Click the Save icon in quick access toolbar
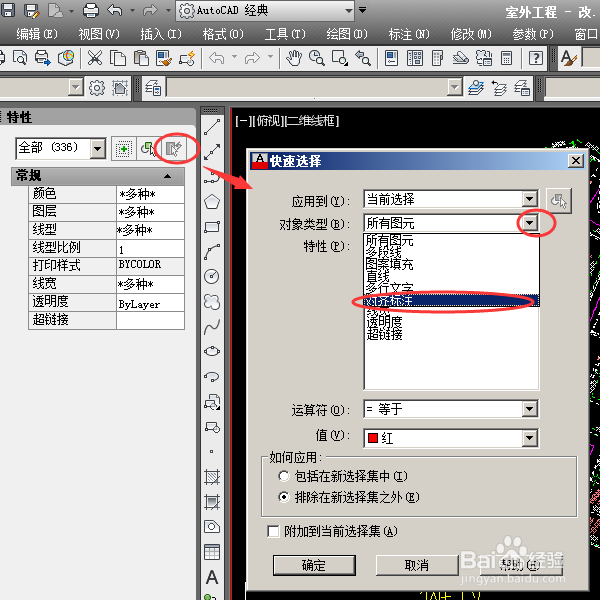The width and height of the screenshot is (600, 600). coord(8,10)
